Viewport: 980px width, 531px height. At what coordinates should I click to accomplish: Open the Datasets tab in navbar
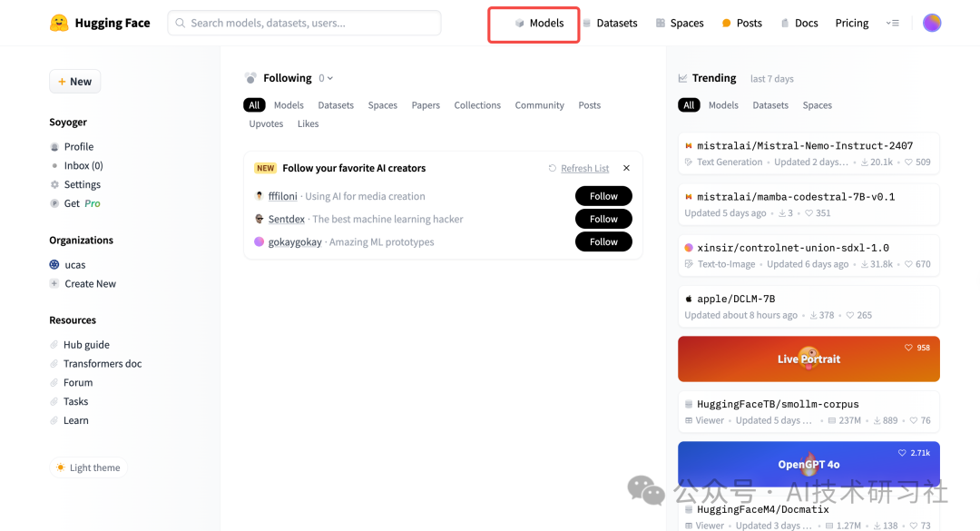tap(610, 23)
